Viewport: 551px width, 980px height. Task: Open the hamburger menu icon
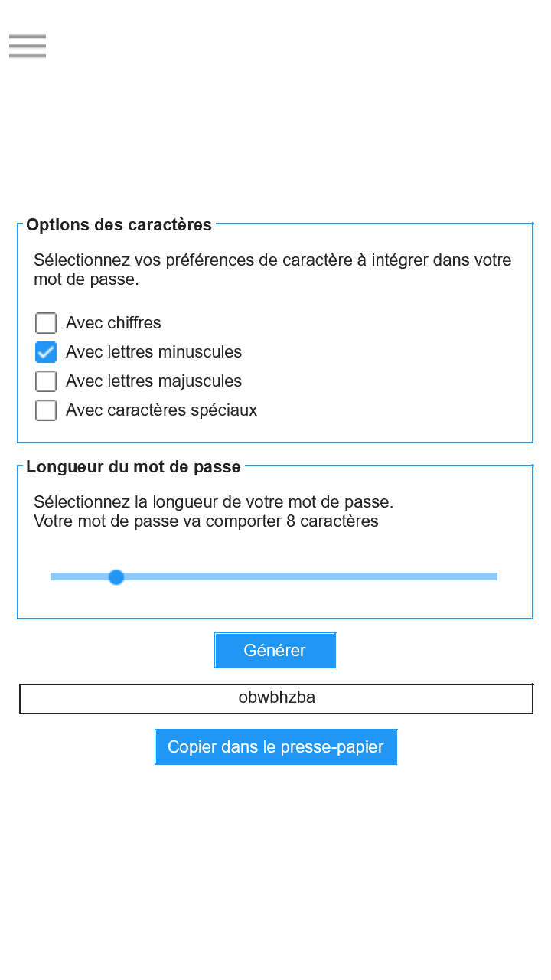[28, 46]
